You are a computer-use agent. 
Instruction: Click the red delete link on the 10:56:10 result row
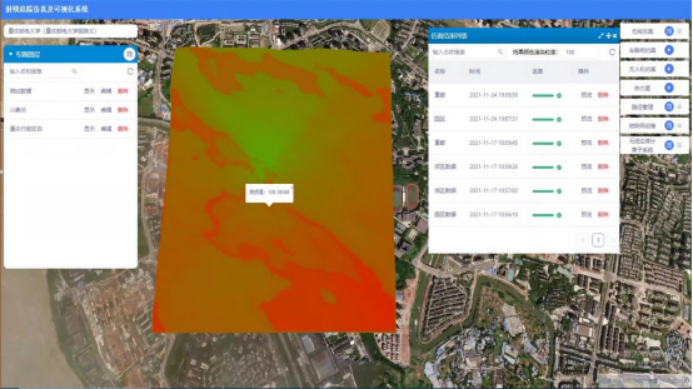[603, 214]
